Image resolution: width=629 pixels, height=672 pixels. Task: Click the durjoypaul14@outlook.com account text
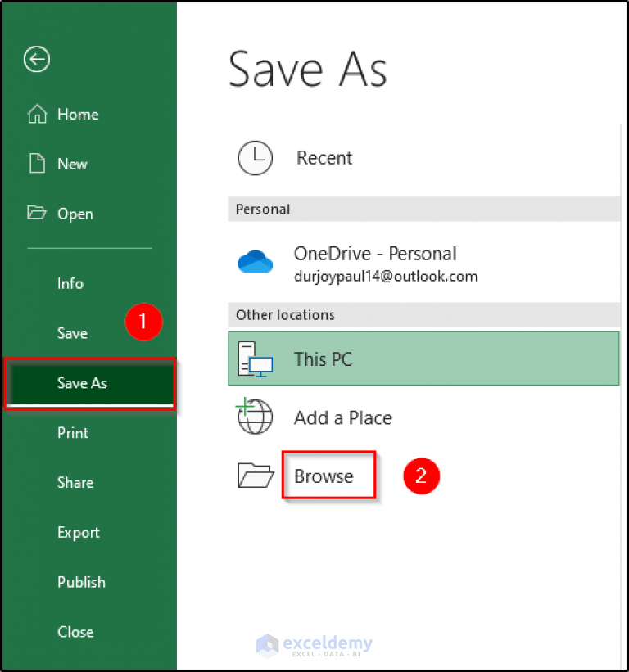click(386, 277)
